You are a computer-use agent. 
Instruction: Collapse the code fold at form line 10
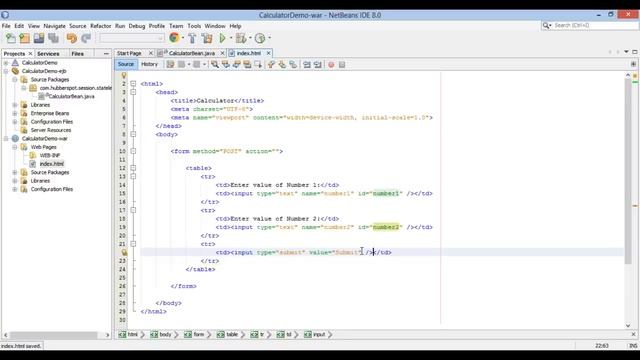click(133, 151)
